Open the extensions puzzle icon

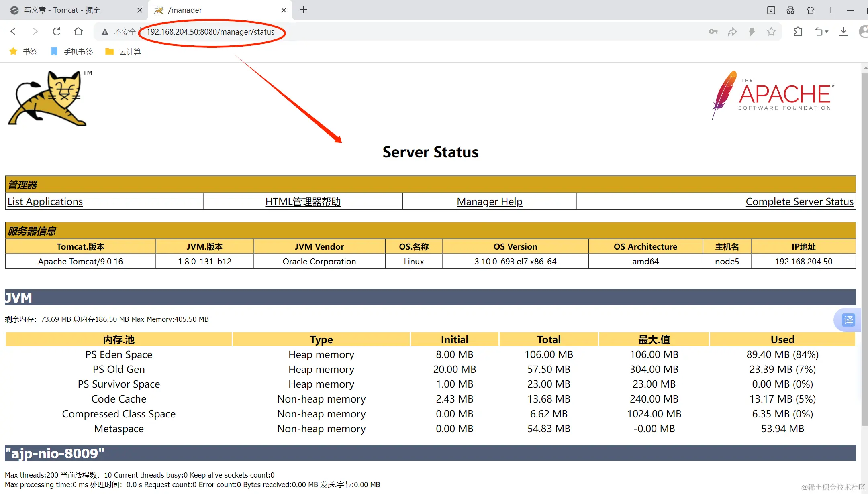(798, 32)
